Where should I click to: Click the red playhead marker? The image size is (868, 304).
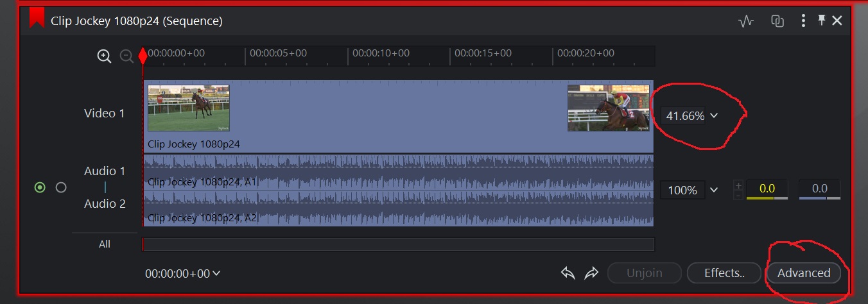(x=143, y=56)
